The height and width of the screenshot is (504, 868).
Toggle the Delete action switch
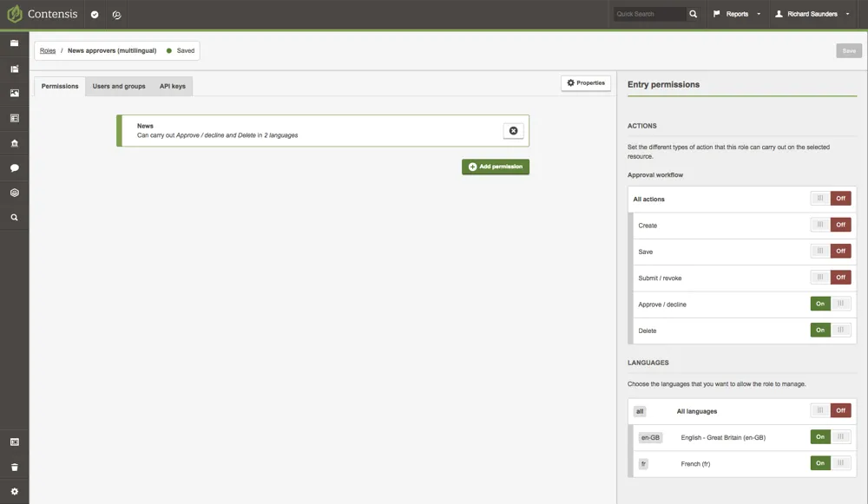click(831, 330)
